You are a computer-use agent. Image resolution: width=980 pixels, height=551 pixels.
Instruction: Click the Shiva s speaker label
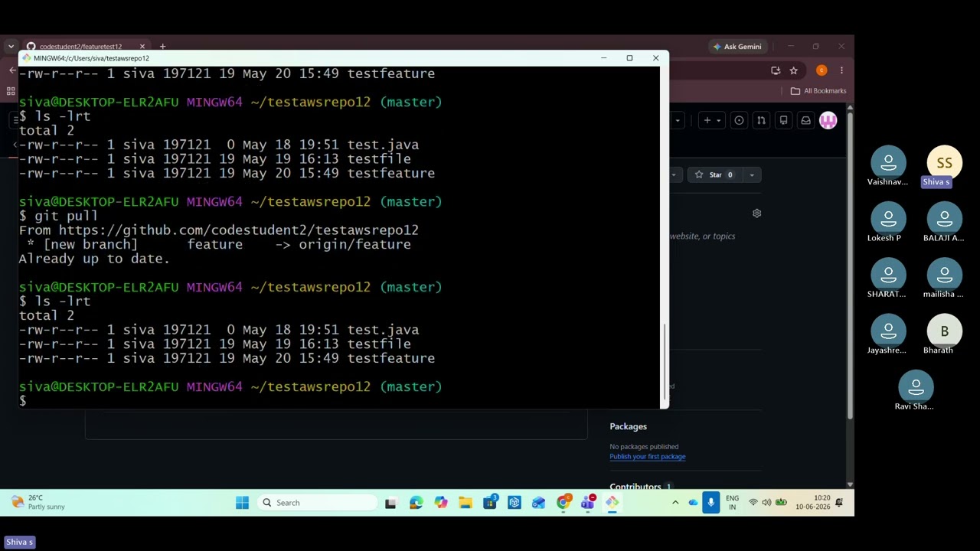19,542
